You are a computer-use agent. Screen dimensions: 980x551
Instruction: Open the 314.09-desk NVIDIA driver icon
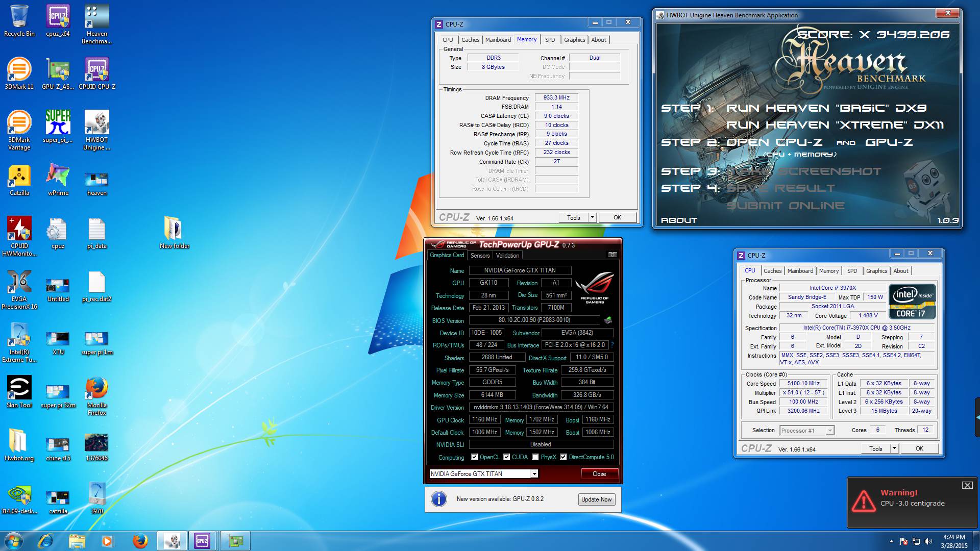coord(19,498)
